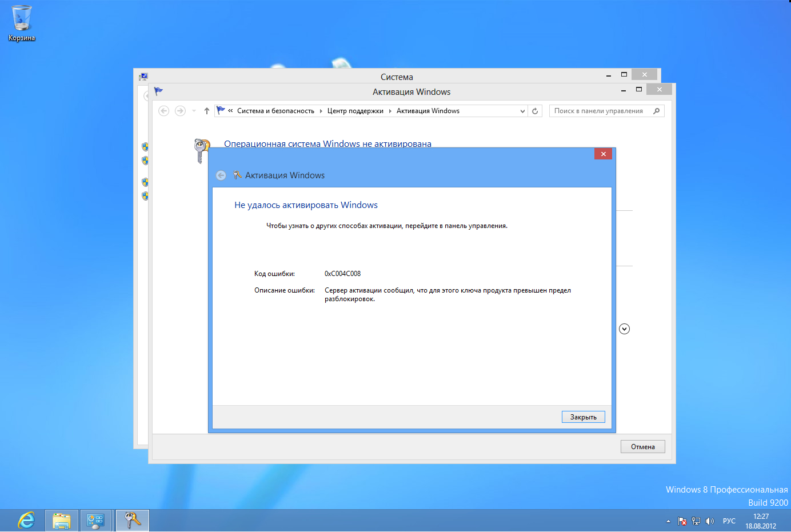791x532 pixels.
Task: Click the fourth shield icon in the Система window sidebar
Action: point(145,196)
